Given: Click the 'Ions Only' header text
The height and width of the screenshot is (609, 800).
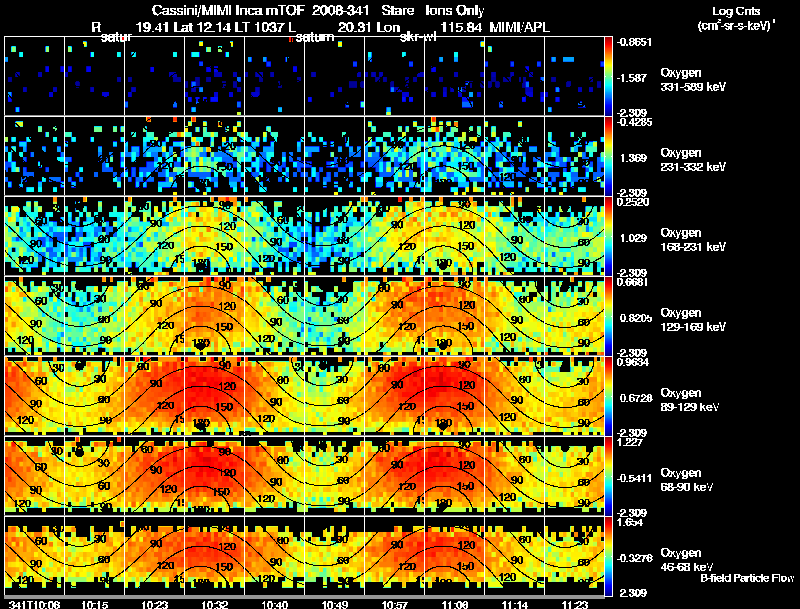Looking at the screenshot, I should coord(455,10).
